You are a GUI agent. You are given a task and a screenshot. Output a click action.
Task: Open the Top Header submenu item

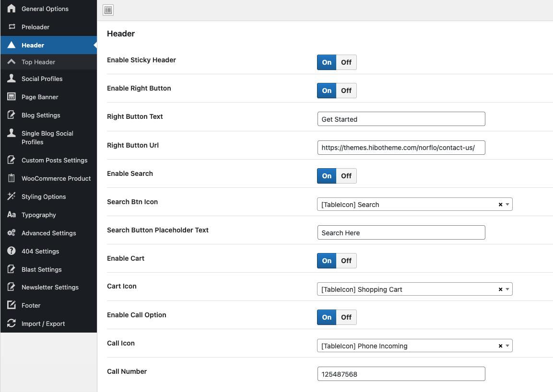[x=38, y=62]
